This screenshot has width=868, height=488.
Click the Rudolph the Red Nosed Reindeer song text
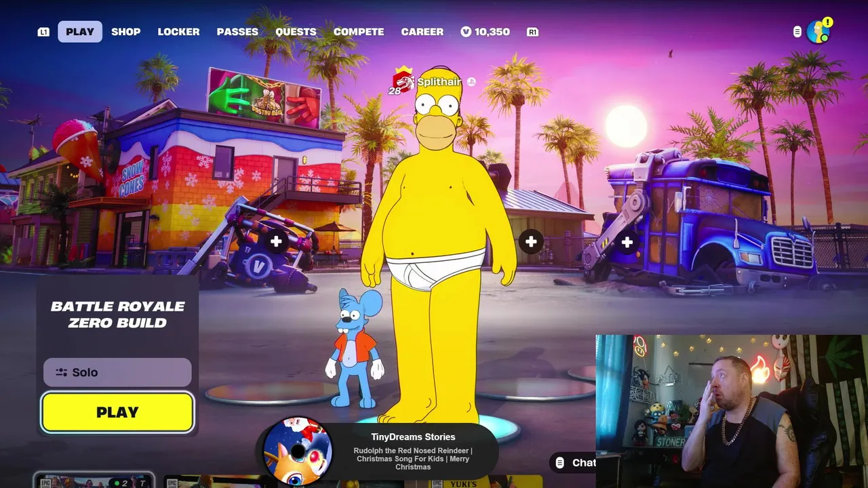tap(413, 459)
